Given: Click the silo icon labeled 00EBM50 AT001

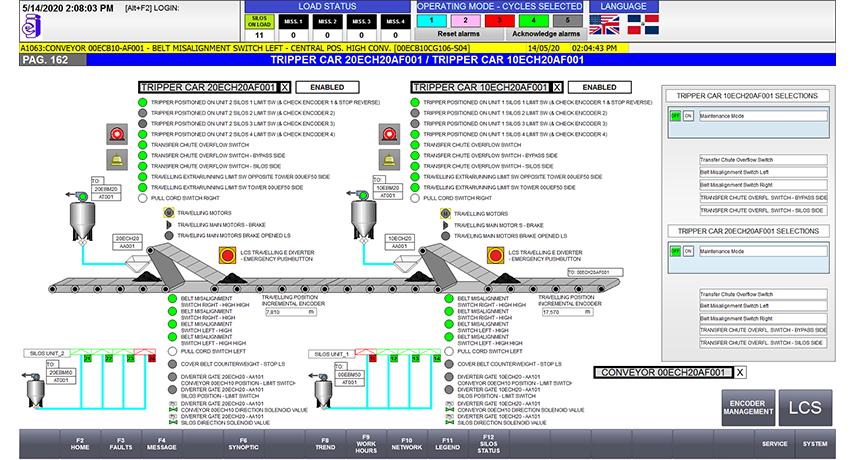Looking at the screenshot, I should [323, 394].
